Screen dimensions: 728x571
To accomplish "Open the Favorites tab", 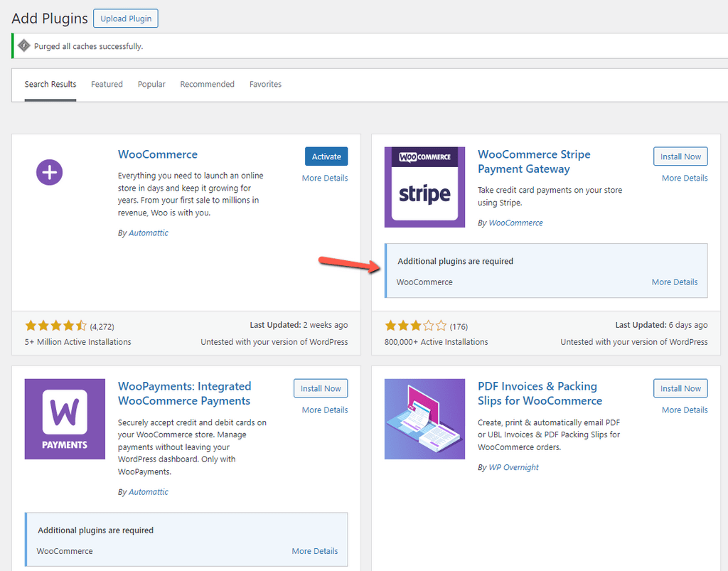I will 265,84.
